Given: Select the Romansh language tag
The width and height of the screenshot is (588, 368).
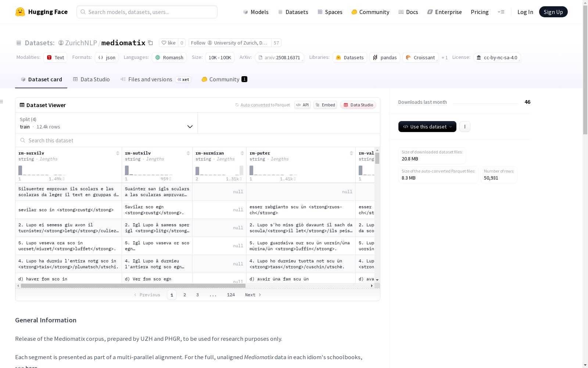Looking at the screenshot, I should (169, 57).
